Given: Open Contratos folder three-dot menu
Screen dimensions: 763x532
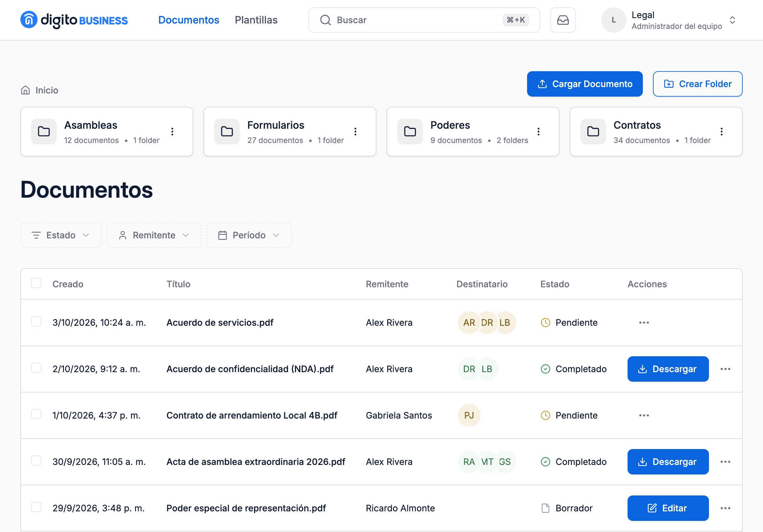Looking at the screenshot, I should pos(721,132).
